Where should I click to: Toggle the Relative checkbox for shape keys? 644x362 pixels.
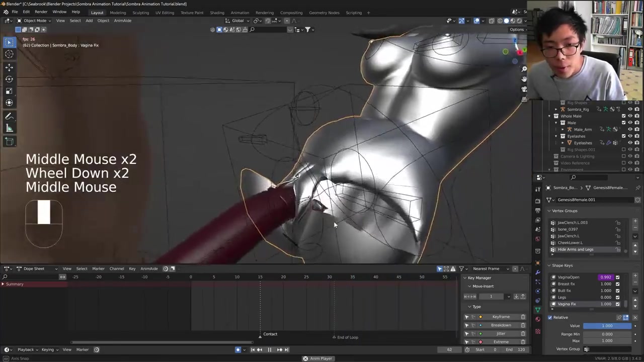tap(550, 317)
